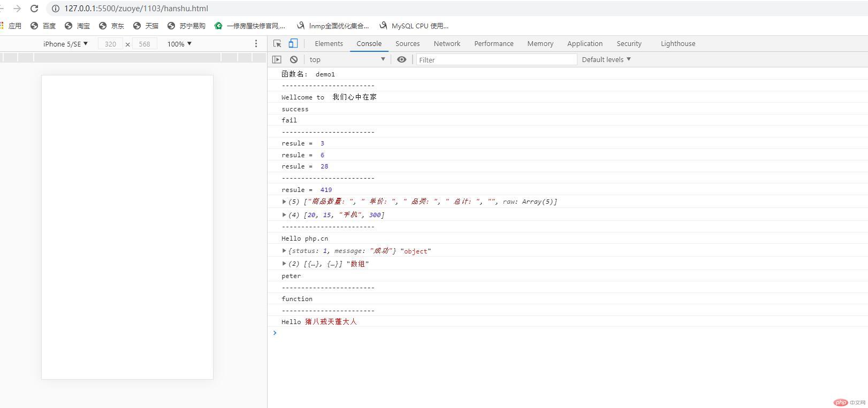Open the 苏宁易购 bookmark
Screen dimensions: 868x408
(187, 26)
